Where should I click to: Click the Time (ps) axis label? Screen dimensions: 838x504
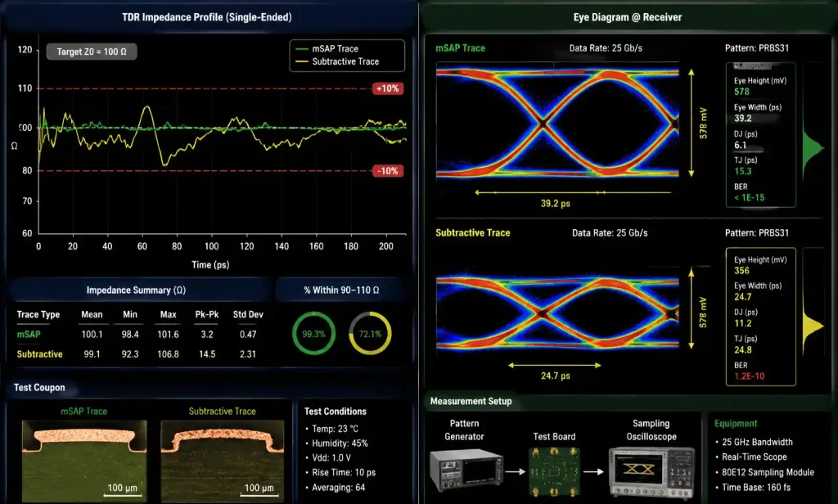210,265
